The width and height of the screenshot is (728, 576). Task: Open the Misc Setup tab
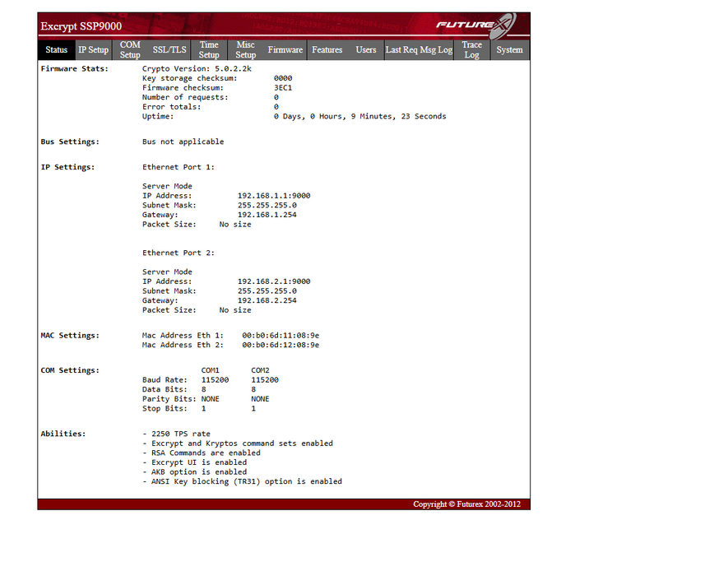245,49
